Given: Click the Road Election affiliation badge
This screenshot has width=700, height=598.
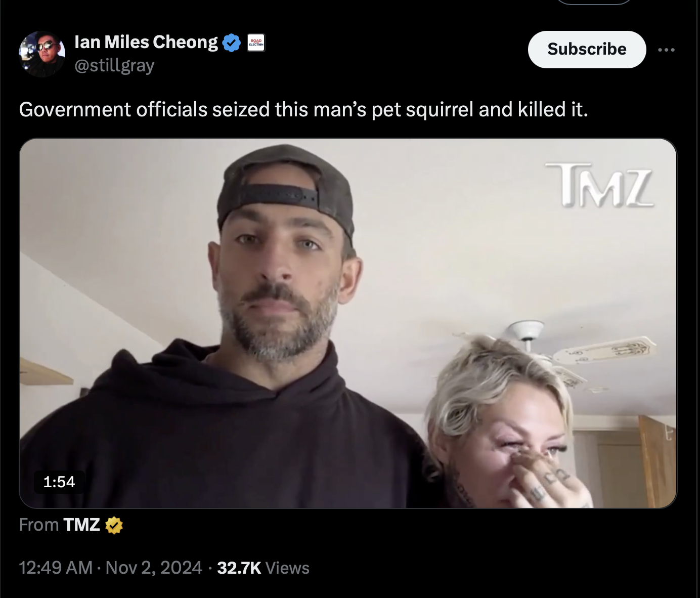Looking at the screenshot, I should click(x=256, y=42).
